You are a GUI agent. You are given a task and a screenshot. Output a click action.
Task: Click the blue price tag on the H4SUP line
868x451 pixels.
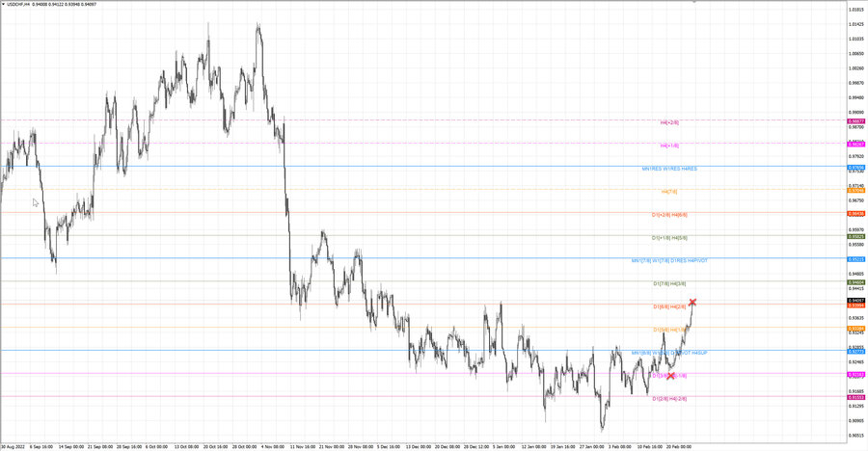856,352
